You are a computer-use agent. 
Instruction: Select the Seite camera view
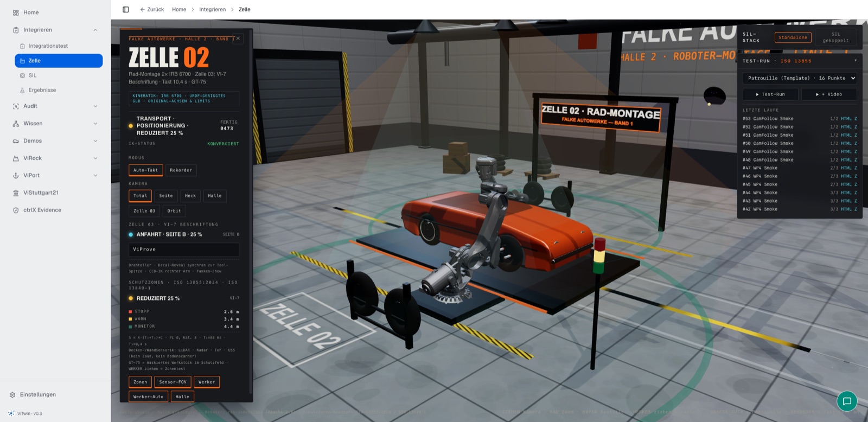pos(166,196)
